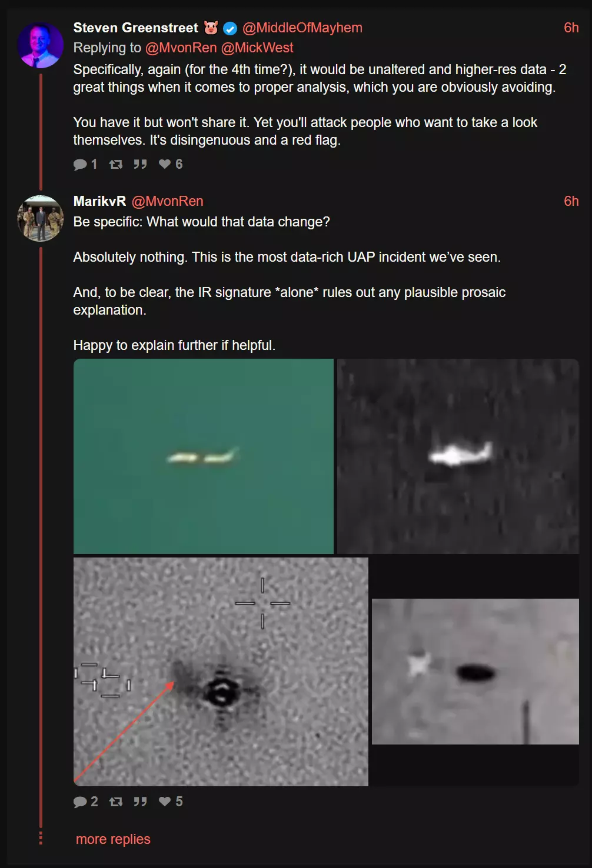The height and width of the screenshot is (868, 592).
Task: Click reply icon on MarikvR's tweet
Action: tap(80, 802)
